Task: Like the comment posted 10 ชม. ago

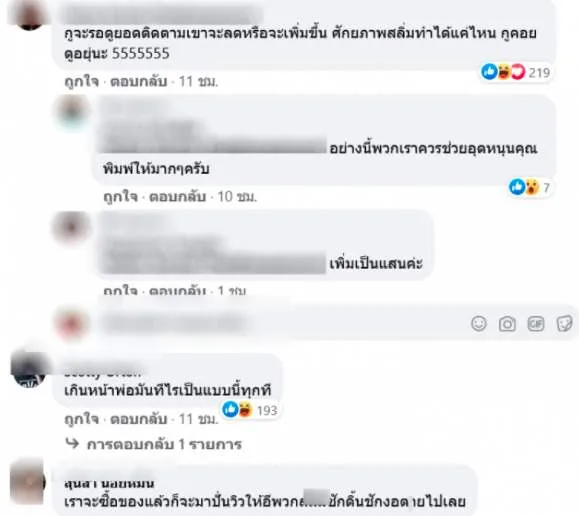Action: 120,197
